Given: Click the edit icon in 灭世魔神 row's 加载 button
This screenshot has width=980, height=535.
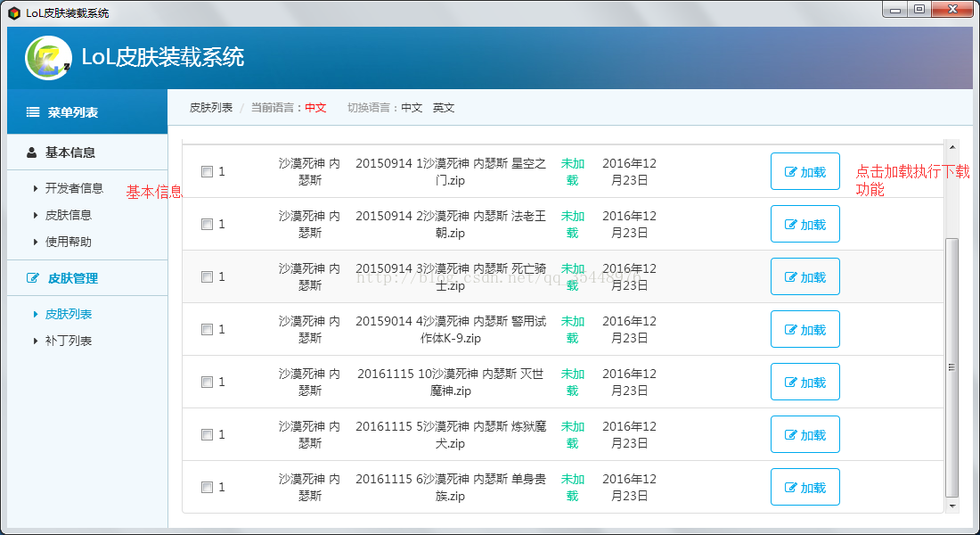Looking at the screenshot, I should 790,383.
